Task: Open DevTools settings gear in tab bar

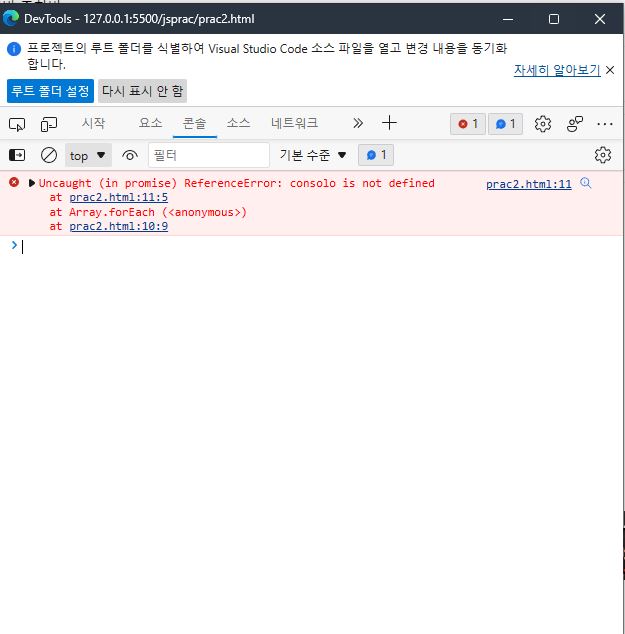Action: pos(543,124)
